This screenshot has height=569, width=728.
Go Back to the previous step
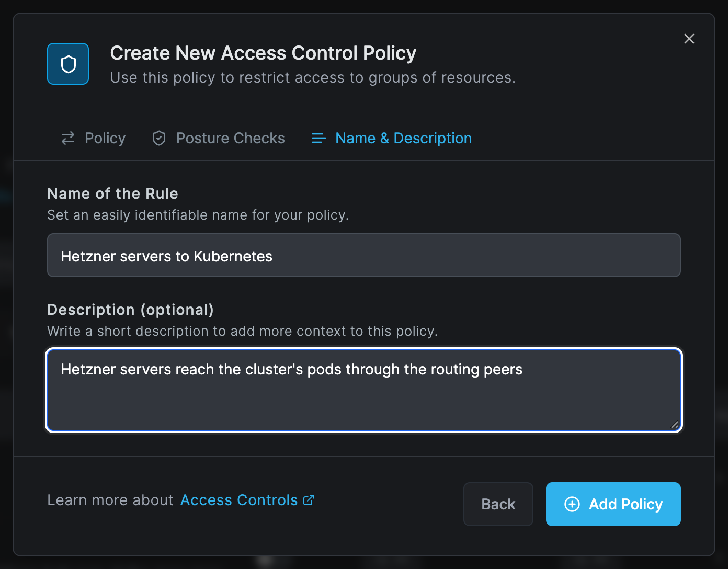(498, 504)
